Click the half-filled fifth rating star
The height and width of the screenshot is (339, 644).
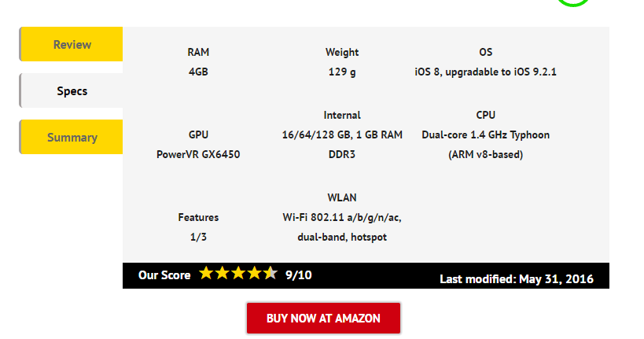[270, 273]
